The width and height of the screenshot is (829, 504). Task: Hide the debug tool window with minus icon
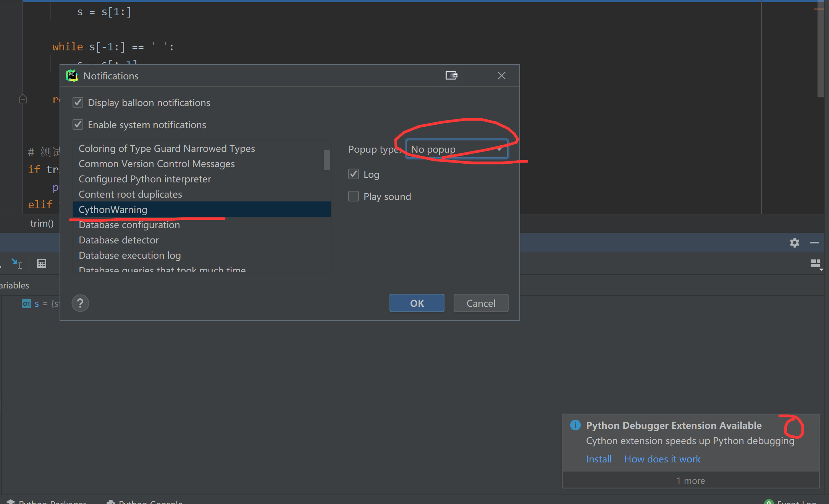coord(814,243)
